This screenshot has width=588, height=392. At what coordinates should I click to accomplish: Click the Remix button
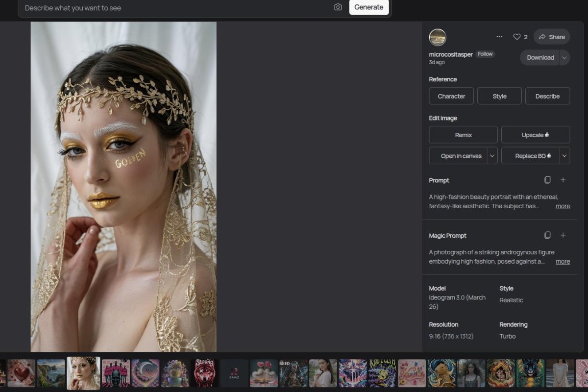click(463, 135)
